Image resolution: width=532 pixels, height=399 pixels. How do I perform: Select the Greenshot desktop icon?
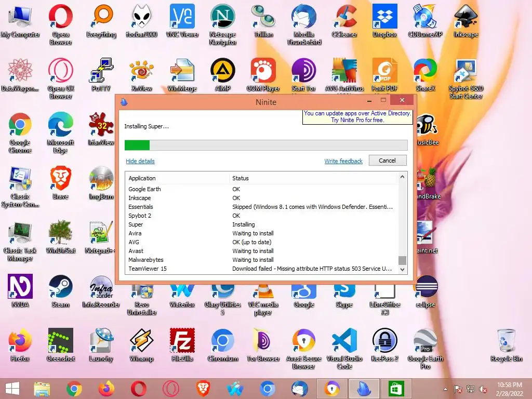point(60,345)
